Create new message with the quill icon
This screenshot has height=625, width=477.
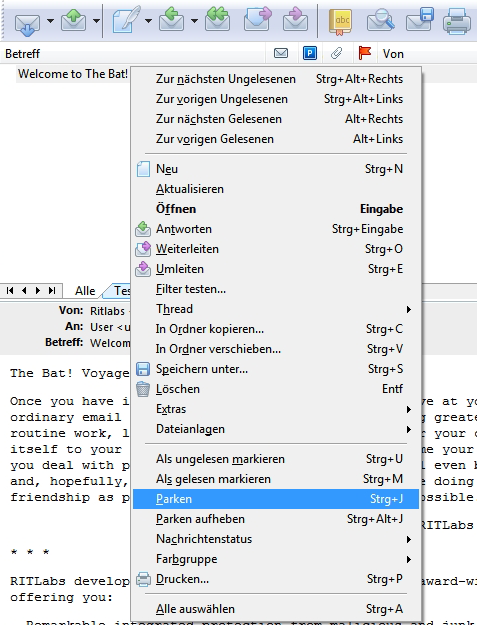tap(126, 20)
